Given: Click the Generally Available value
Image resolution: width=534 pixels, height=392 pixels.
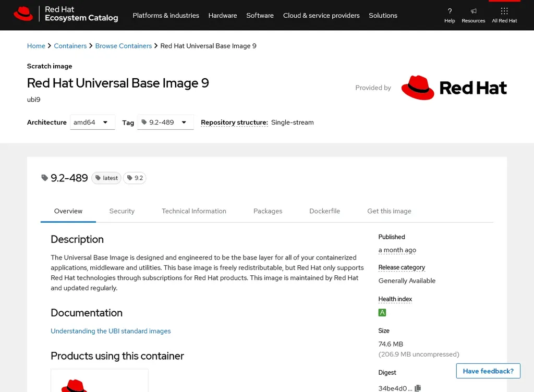Looking at the screenshot, I should coord(407,281).
